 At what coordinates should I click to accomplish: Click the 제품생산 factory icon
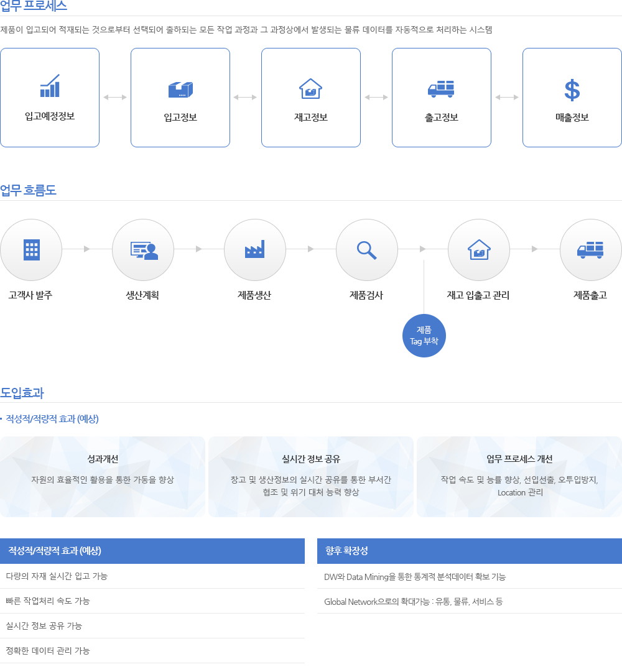coord(255,250)
